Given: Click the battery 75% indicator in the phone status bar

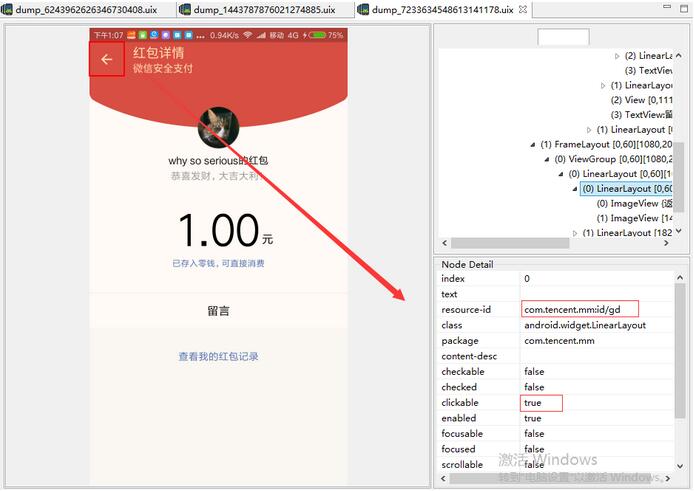Looking at the screenshot, I should 325,35.
